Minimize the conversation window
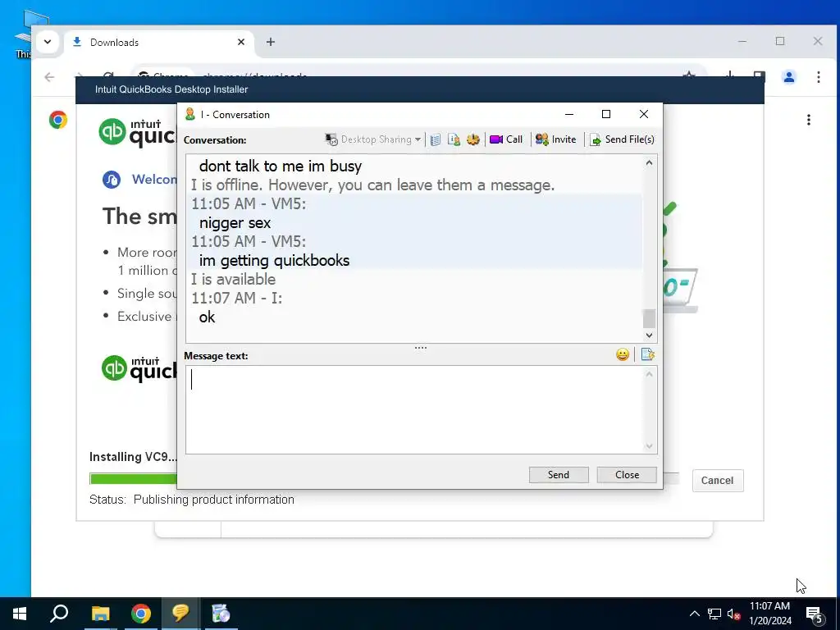The image size is (840, 630). coord(569,114)
